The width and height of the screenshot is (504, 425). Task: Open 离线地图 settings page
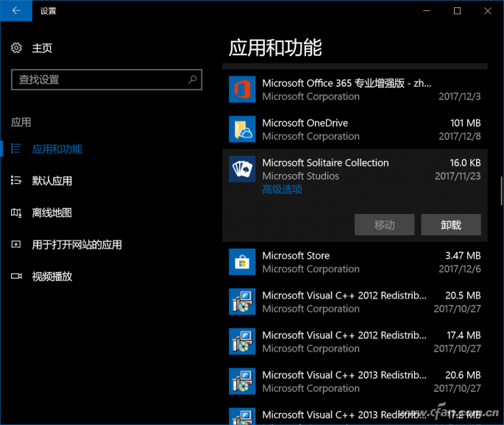click(52, 213)
